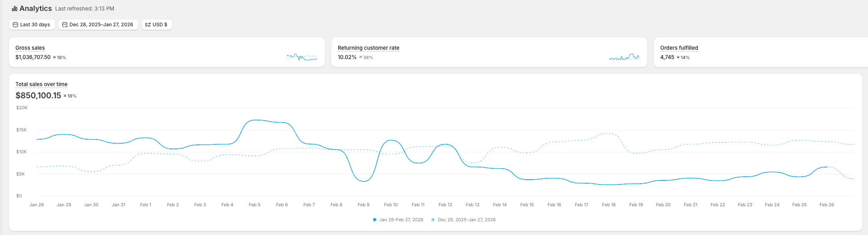The image size is (868, 235).
Task: Open the Returning customer rate sparkline
Action: [624, 57]
